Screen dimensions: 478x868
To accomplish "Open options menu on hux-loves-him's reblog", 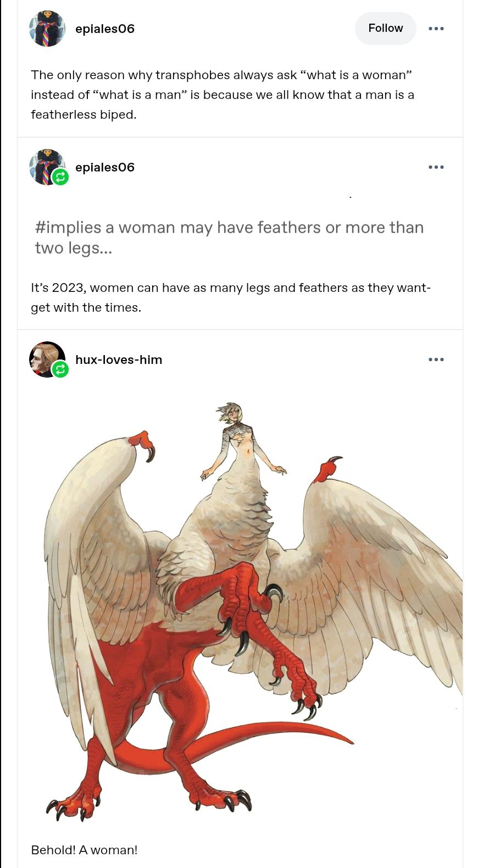I will tap(436, 360).
